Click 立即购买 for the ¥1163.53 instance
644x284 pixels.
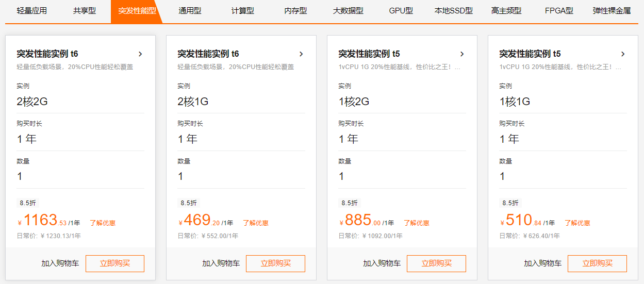coord(114,263)
